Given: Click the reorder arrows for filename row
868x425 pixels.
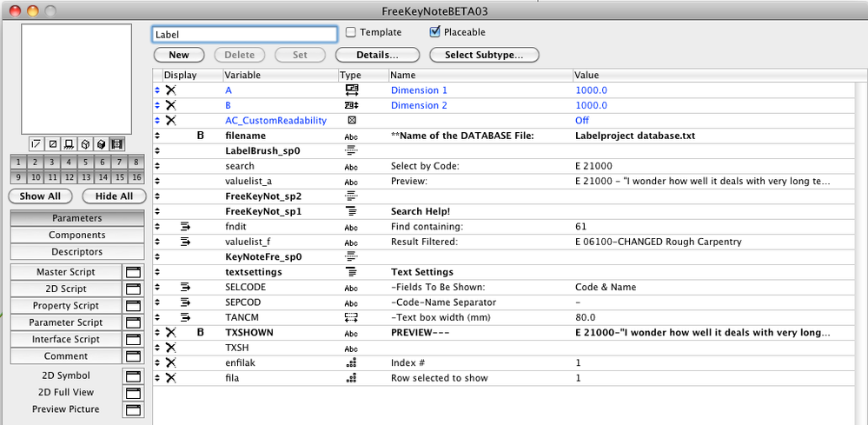Looking at the screenshot, I should point(157,136).
